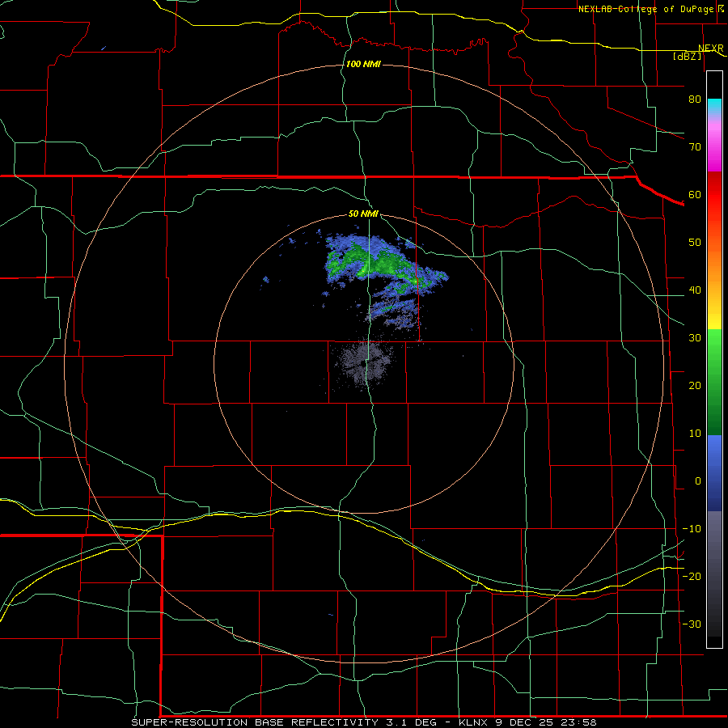Select the 10 value on the dBZ scale
Screen dimensions: 728x728
tap(695, 434)
